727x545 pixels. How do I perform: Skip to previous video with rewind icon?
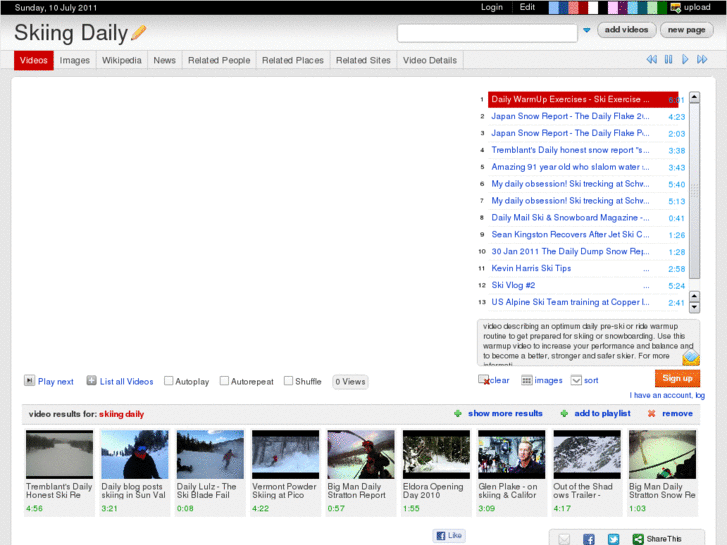[x=651, y=59]
